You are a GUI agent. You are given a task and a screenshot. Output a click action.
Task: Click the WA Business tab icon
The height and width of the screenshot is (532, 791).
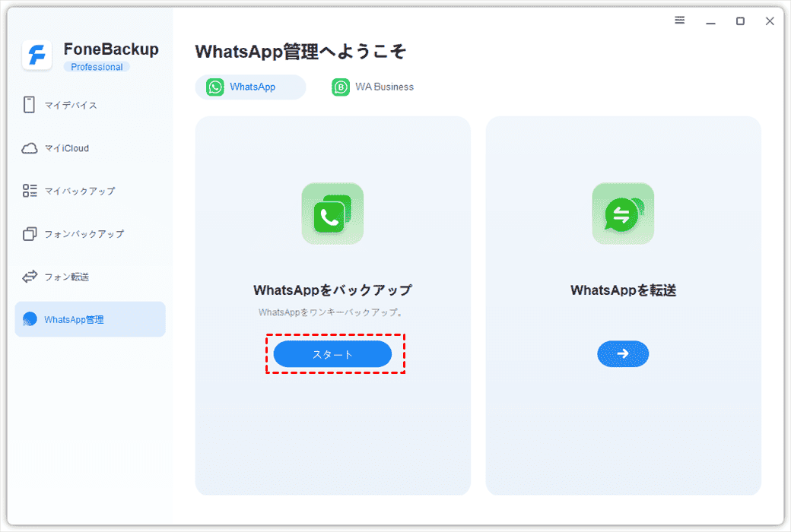[341, 87]
